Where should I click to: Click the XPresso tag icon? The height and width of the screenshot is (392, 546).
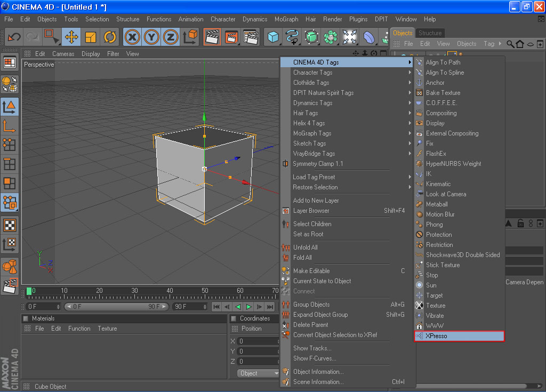pyautogui.click(x=419, y=336)
